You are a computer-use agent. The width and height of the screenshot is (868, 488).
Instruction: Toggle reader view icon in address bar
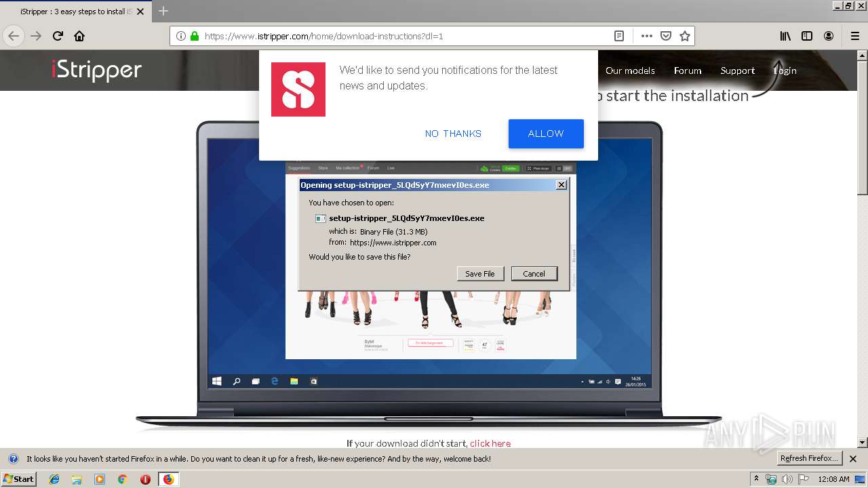[x=619, y=36]
